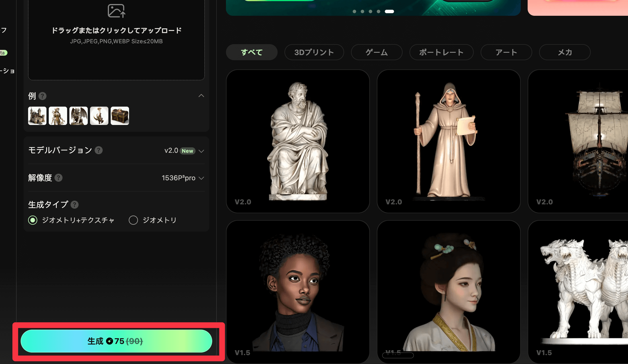Switch to the 3Dプリント tab
Image resolution: width=628 pixels, height=364 pixels.
point(314,52)
